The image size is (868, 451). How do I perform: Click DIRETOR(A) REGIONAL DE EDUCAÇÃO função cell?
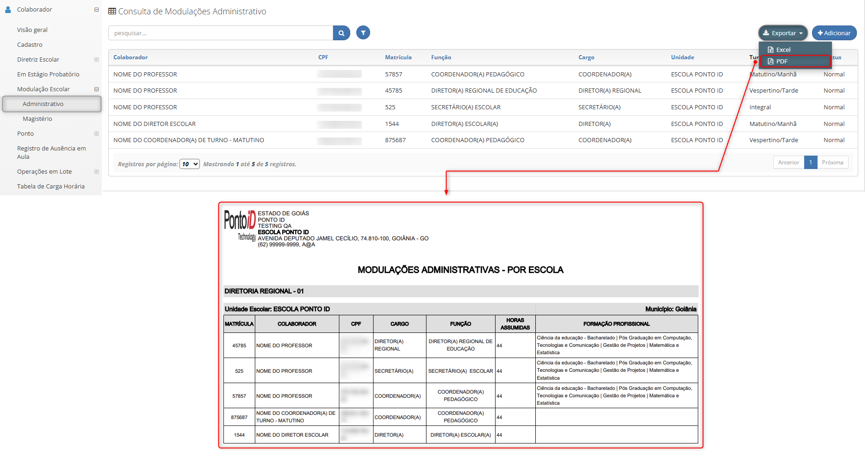484,91
